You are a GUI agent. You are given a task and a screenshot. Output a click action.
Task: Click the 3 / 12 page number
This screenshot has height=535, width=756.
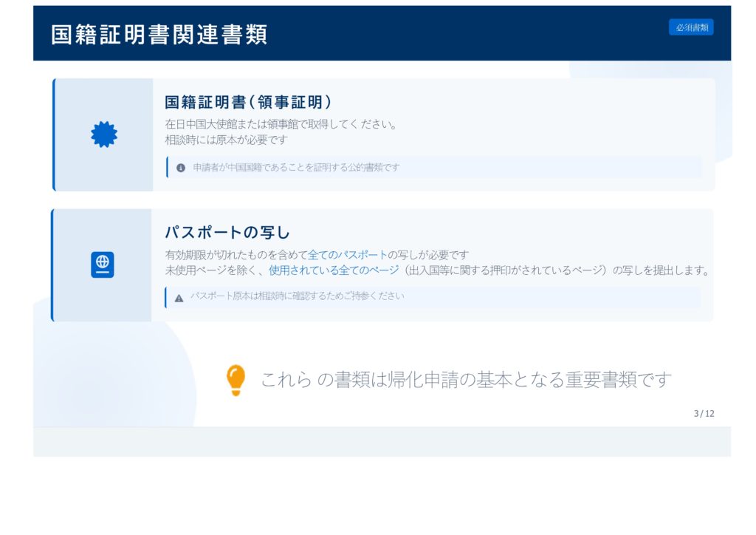tap(704, 414)
